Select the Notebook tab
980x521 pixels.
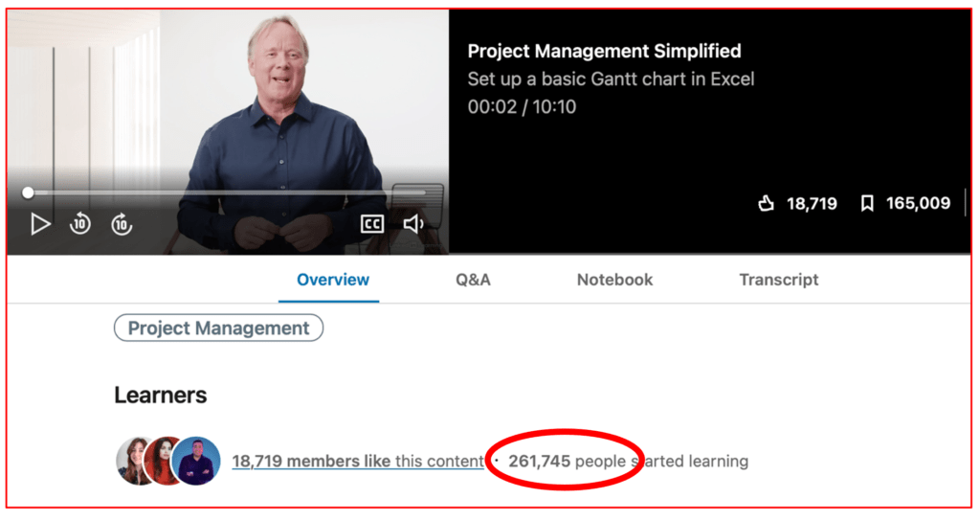coord(614,280)
